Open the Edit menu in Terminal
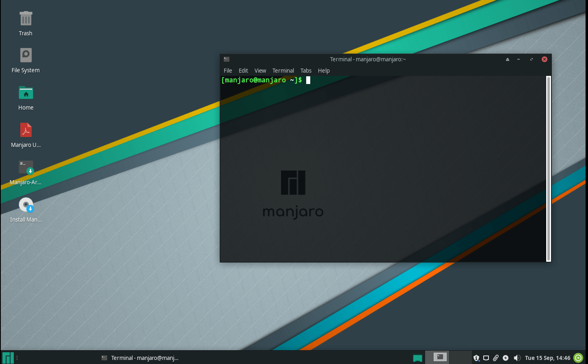The height and width of the screenshot is (364, 588). [243, 71]
